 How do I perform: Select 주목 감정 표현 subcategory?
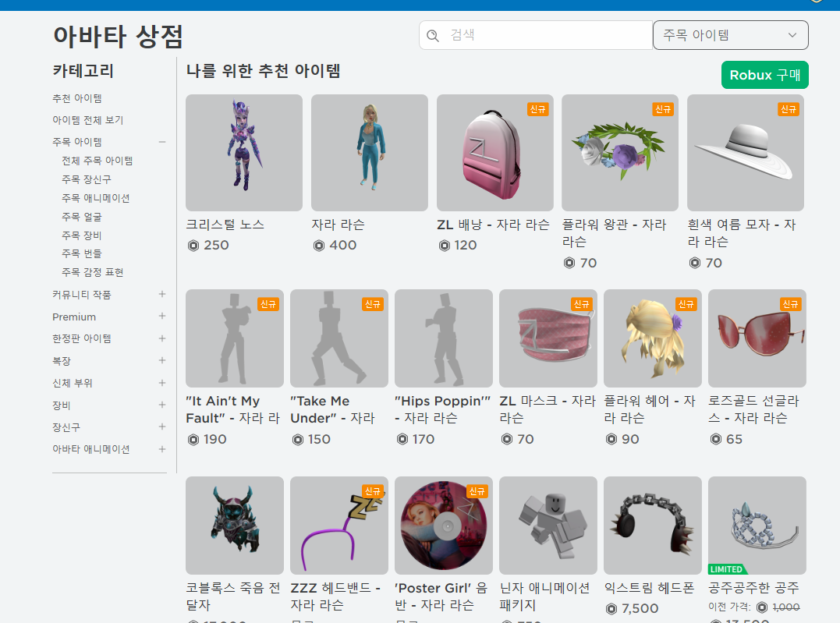pos(92,272)
